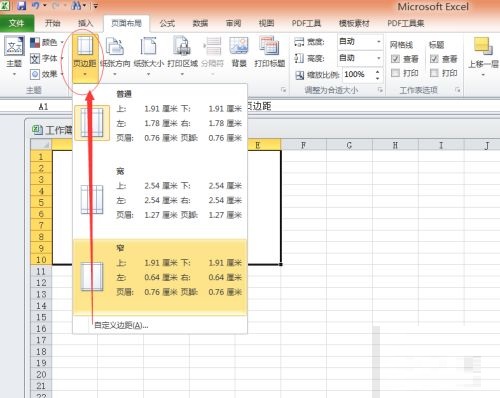The height and width of the screenshot is (398, 500).
Task: Select column H header
Action: [x=395, y=145]
